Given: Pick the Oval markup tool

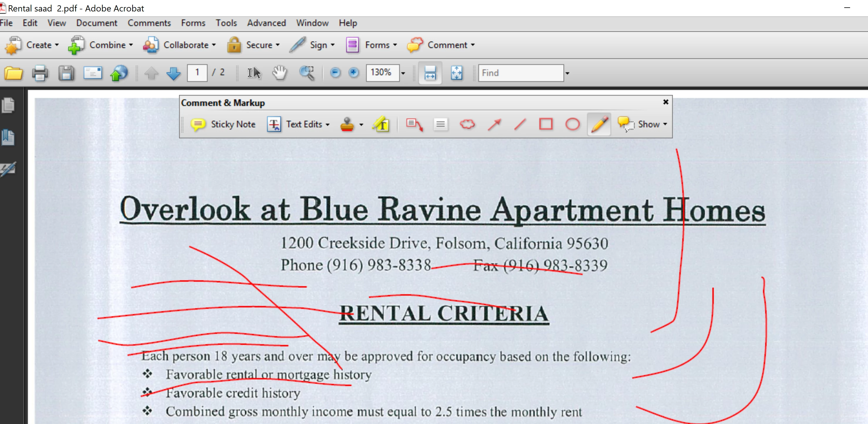Looking at the screenshot, I should pyautogui.click(x=572, y=124).
